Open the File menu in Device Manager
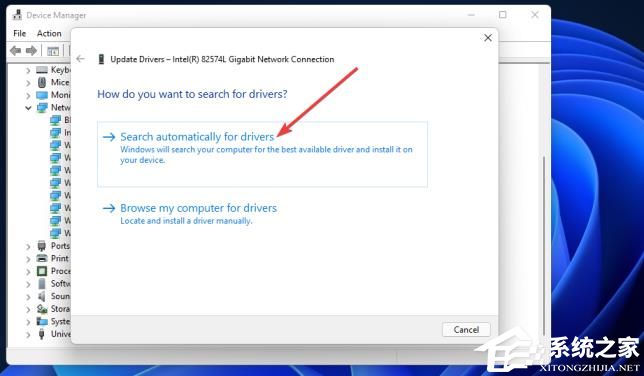The image size is (644, 376). [19, 33]
